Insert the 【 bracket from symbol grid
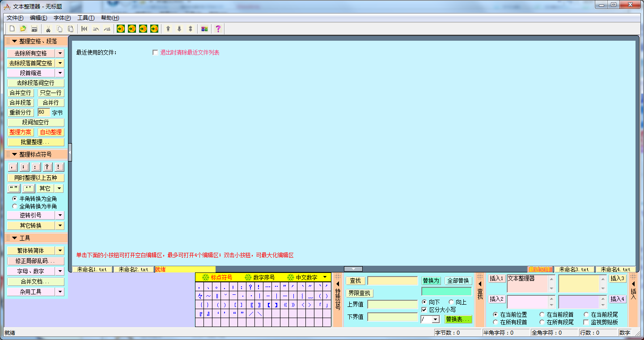The image size is (644, 340). [268, 305]
